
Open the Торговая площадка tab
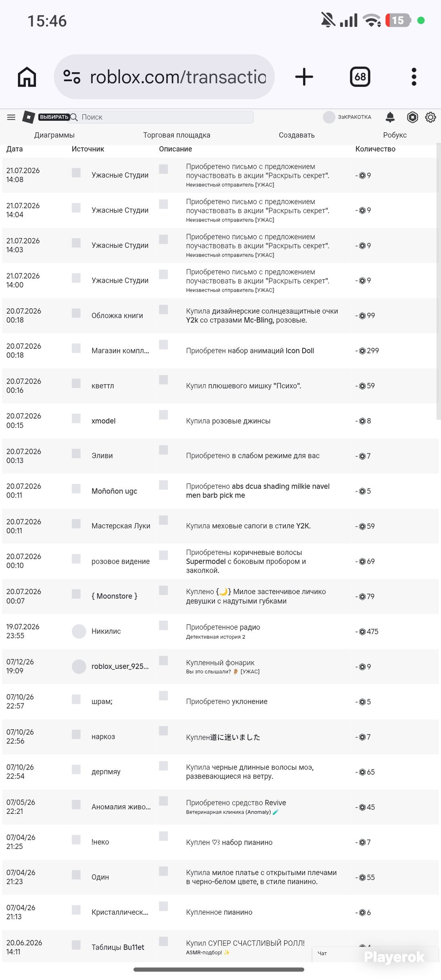click(176, 135)
